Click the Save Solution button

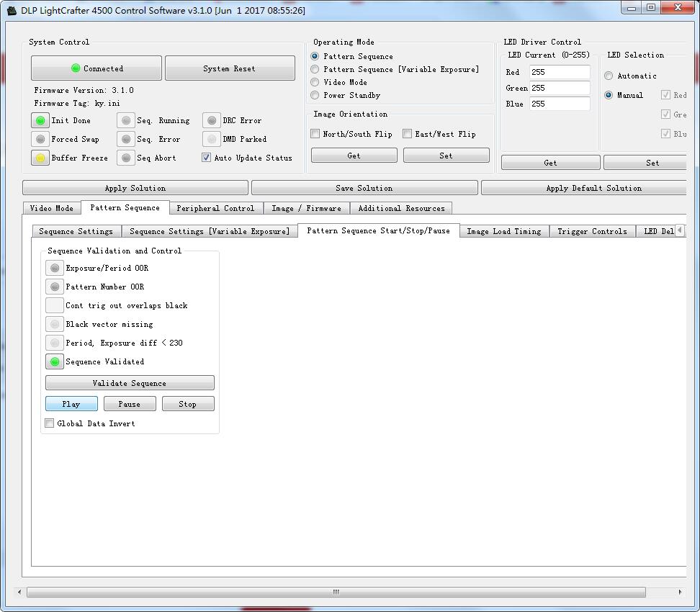(364, 188)
